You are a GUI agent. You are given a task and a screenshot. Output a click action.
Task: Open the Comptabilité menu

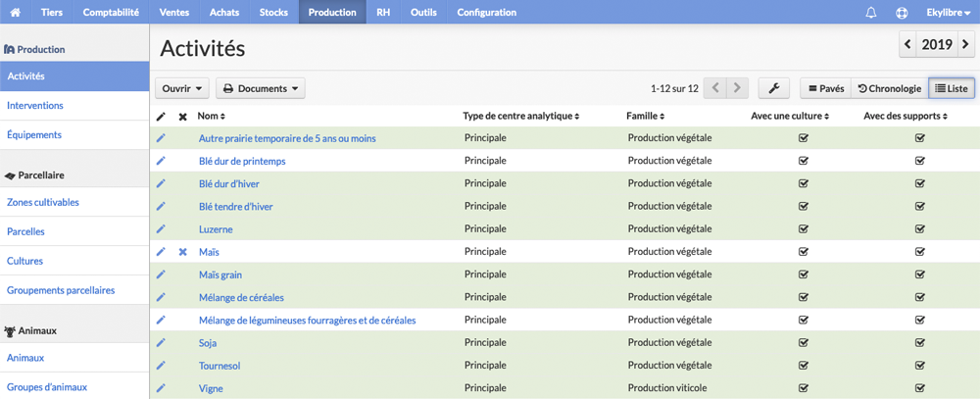click(x=111, y=12)
